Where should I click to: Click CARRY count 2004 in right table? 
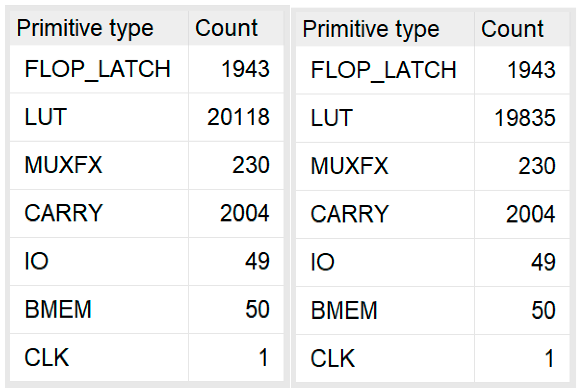[x=531, y=214]
